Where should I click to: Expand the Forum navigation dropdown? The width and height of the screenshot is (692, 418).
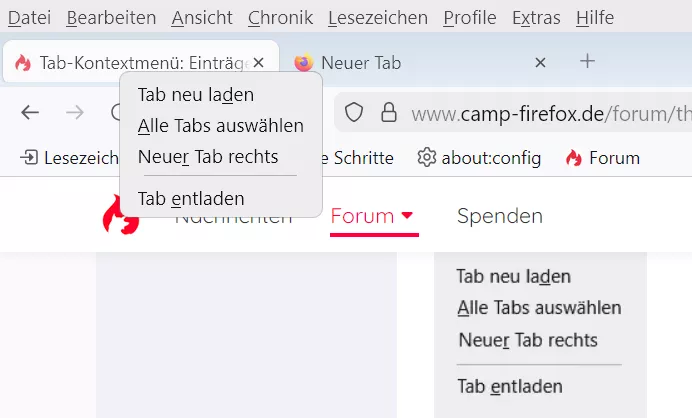[373, 216]
